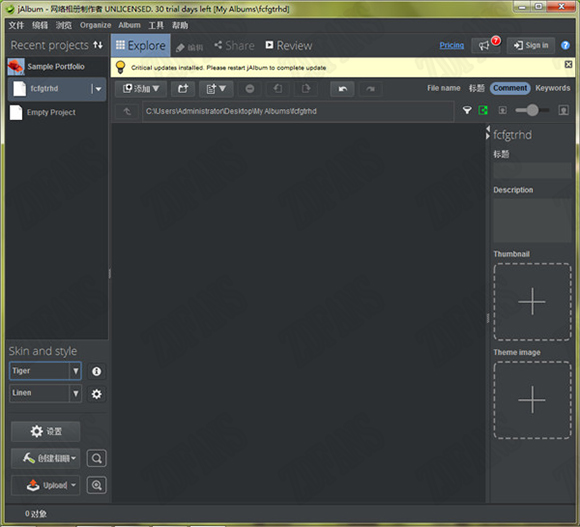Click the 设置 settings button

(45, 431)
